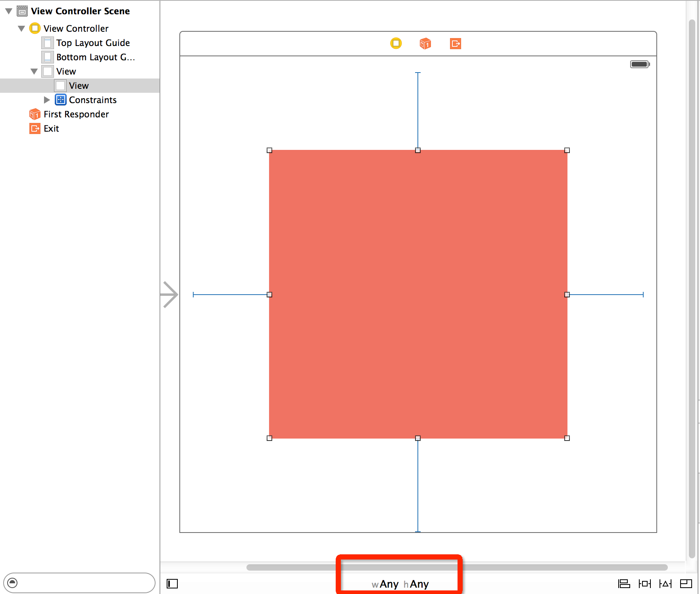Select the highlighted nested View item
Screen dimensions: 700x594
[79, 85]
